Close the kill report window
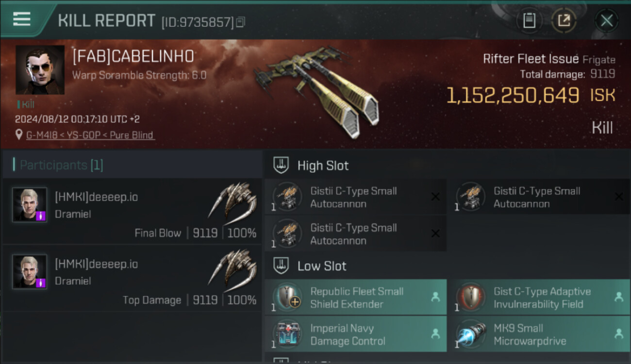The width and height of the screenshot is (631, 364). (x=607, y=21)
